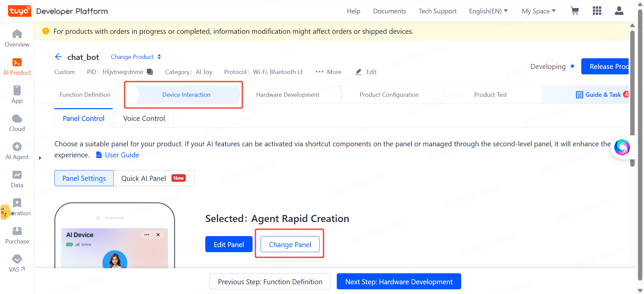The width and height of the screenshot is (644, 294).
Task: Open Data section in sidebar
Action: point(17,179)
